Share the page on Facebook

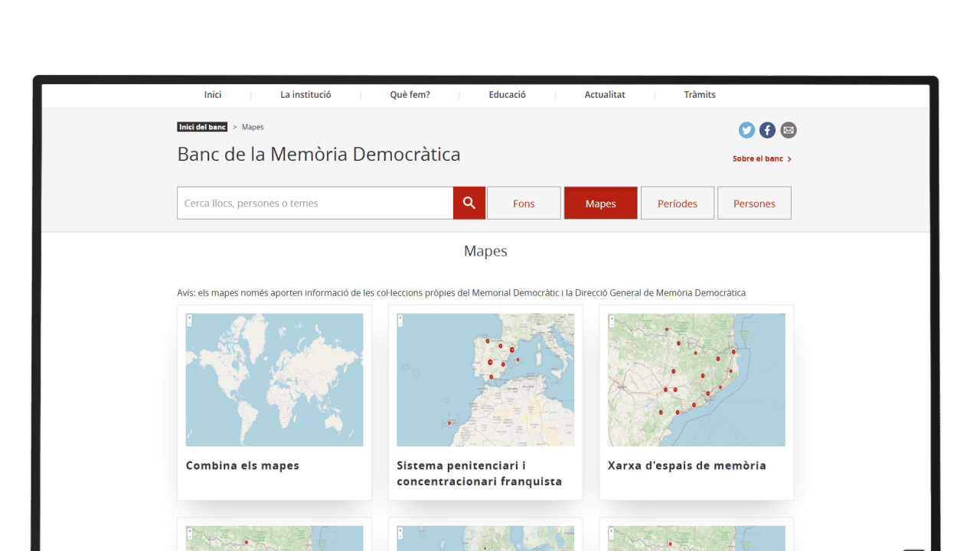pyautogui.click(x=767, y=130)
